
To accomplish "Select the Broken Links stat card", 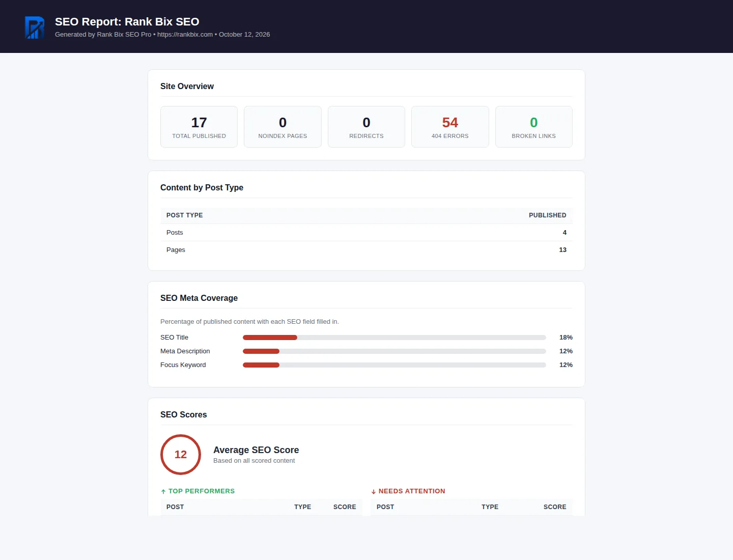I will [534, 127].
